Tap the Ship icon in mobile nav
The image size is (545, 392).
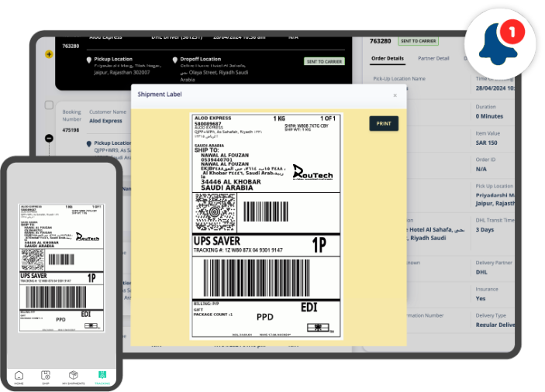pyautogui.click(x=46, y=377)
